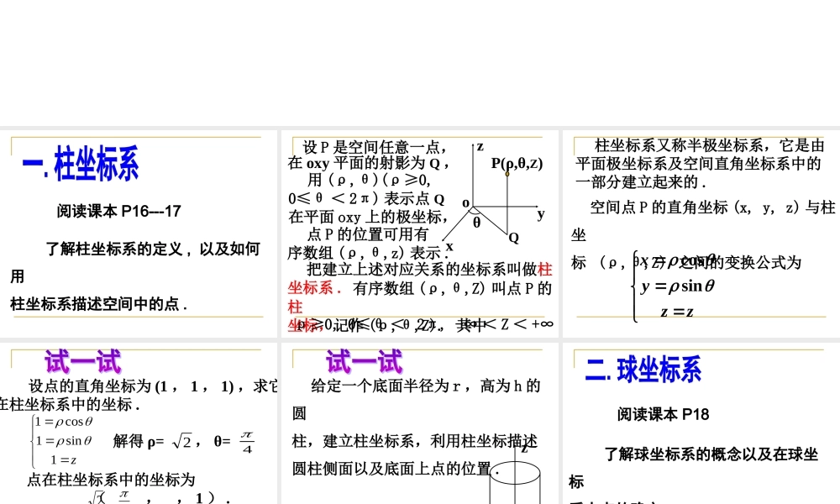Click the line 圆柱侧面以及底面上点的位置
Image resolution: width=840 pixels, height=504 pixels.
point(396,469)
